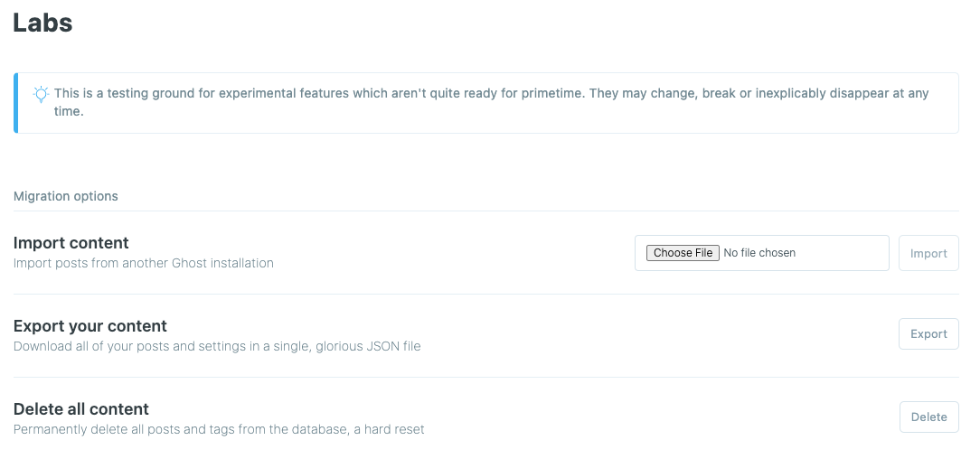Click the lightbulb icon in the notice
The width and height of the screenshot is (980, 459).
point(41,94)
